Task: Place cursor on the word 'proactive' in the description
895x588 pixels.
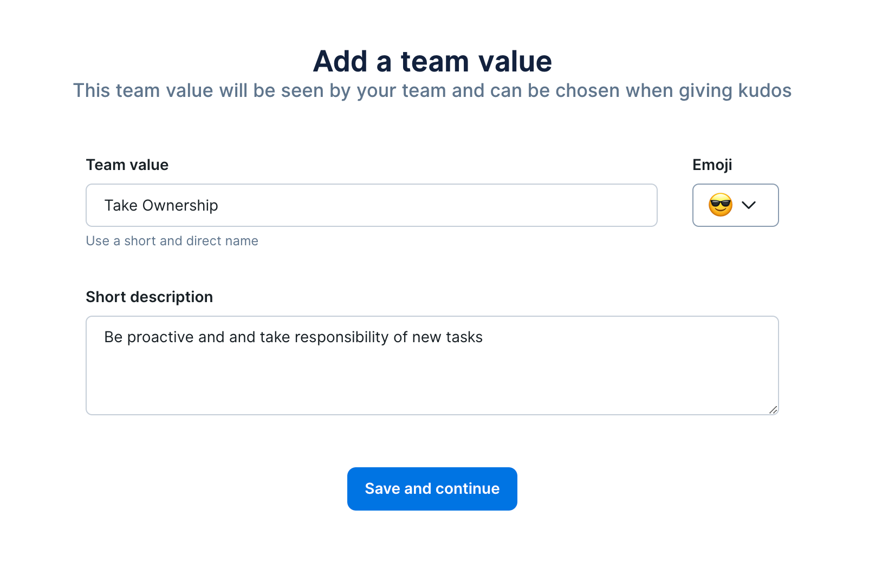Action: click(160, 337)
